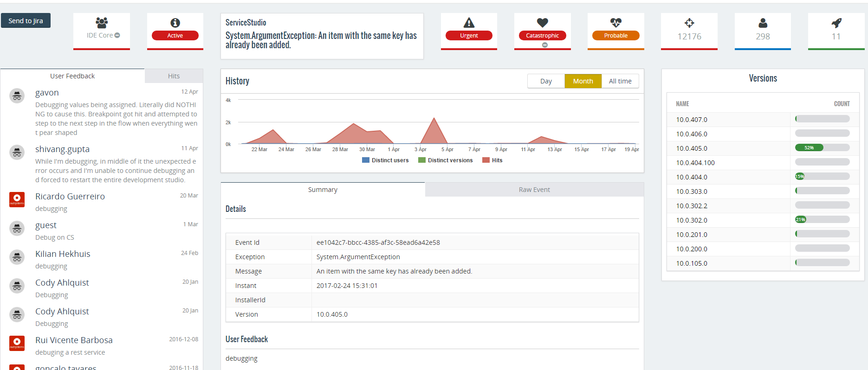The image size is (868, 370).
Task: Select version row 10.0.105.0
Action: (763, 263)
